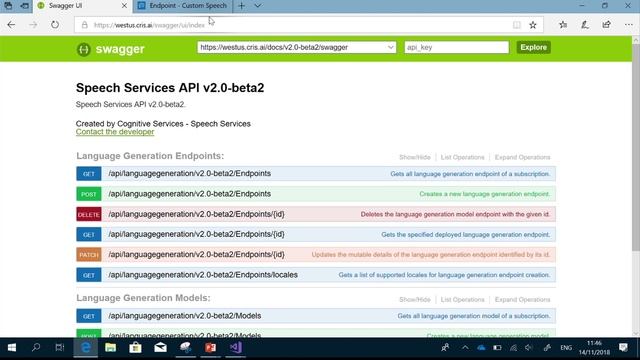The width and height of the screenshot is (640, 360).
Task: Click 'Creates a new language generation endpoint' description
Action: tap(484, 194)
